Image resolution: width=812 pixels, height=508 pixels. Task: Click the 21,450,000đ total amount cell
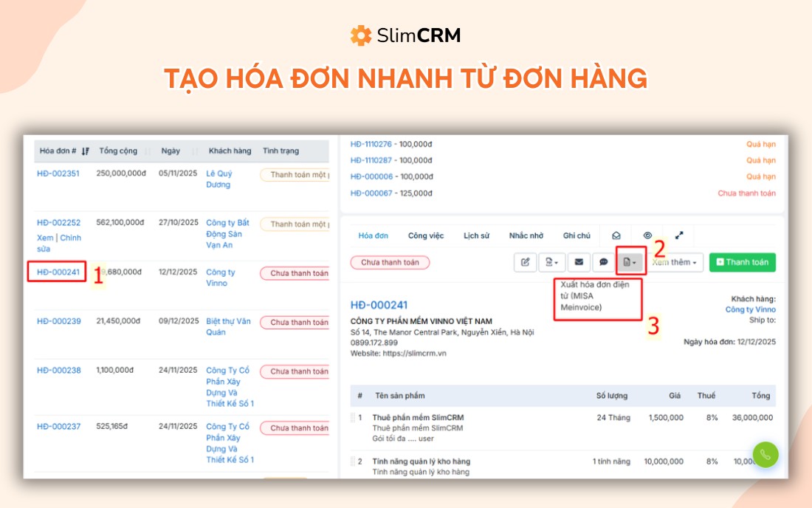(118, 321)
